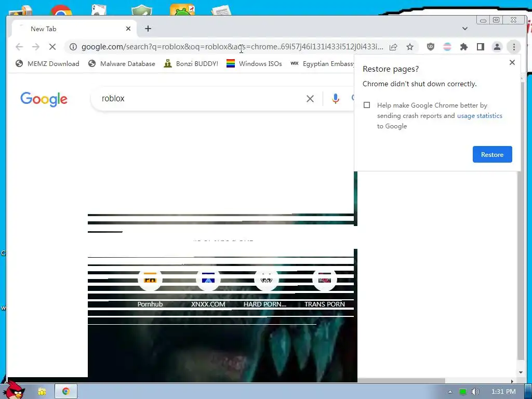Viewport: 532px width, 399px height.
Task: Bookmark this tab with star icon
Action: tap(410, 47)
